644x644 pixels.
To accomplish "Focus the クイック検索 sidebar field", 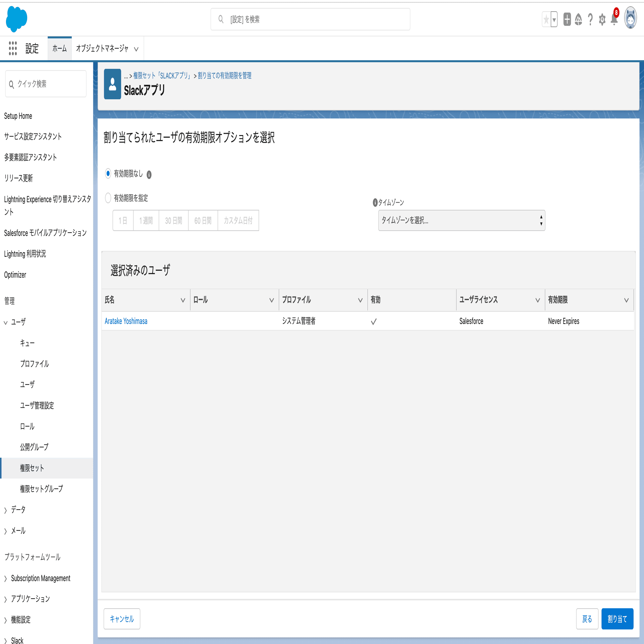I will pyautogui.click(x=46, y=84).
